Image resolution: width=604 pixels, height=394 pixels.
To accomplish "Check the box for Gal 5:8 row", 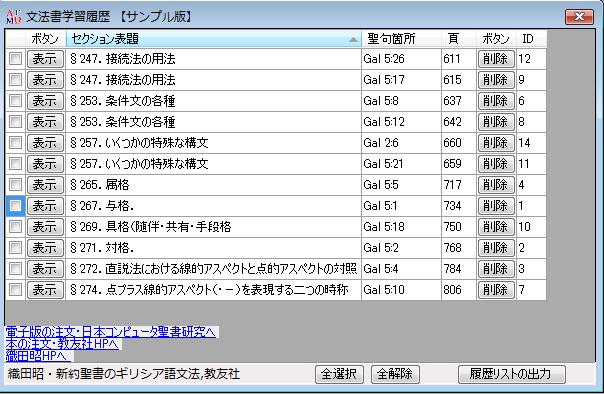I will [x=15, y=101].
